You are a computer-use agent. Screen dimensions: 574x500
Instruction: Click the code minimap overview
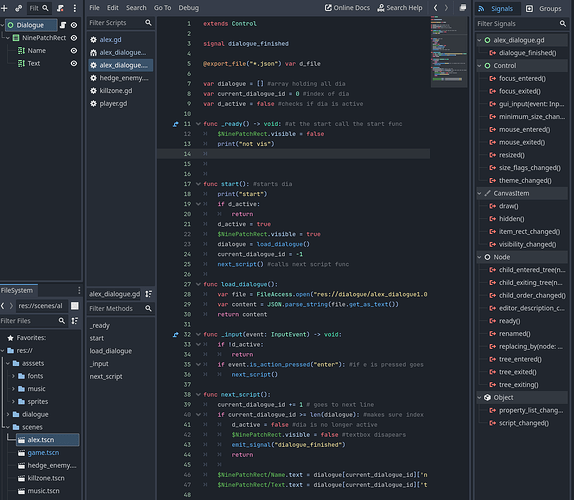click(449, 51)
